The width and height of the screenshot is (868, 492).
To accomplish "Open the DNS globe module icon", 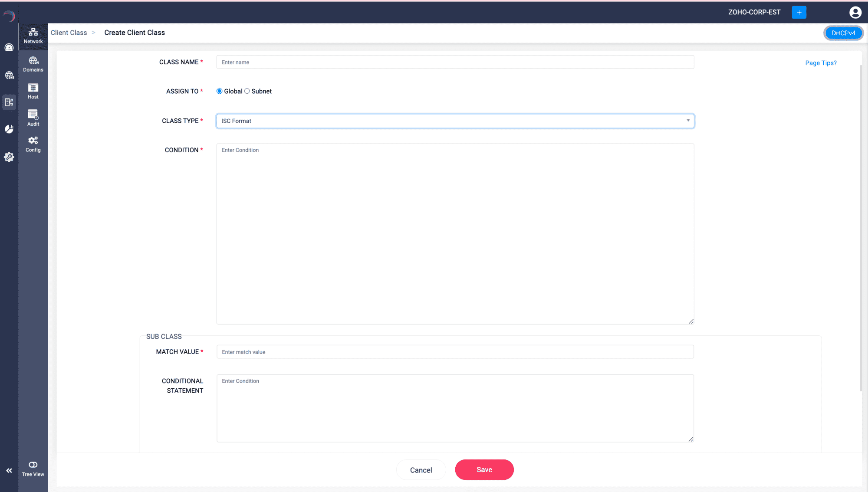I will (9, 75).
